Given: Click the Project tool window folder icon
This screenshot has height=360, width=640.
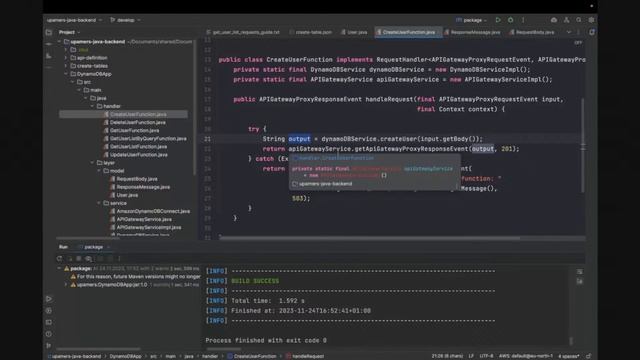Looking at the screenshot, I should (x=49, y=32).
